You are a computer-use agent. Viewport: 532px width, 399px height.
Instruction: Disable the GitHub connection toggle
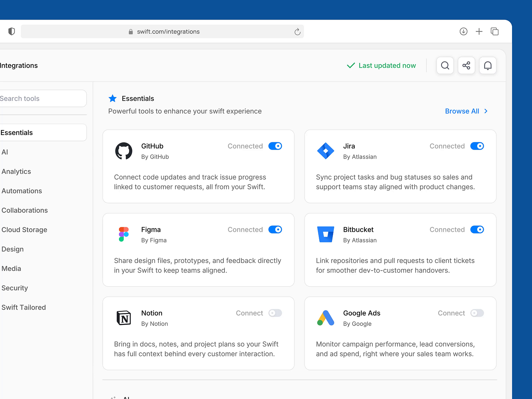tap(275, 146)
